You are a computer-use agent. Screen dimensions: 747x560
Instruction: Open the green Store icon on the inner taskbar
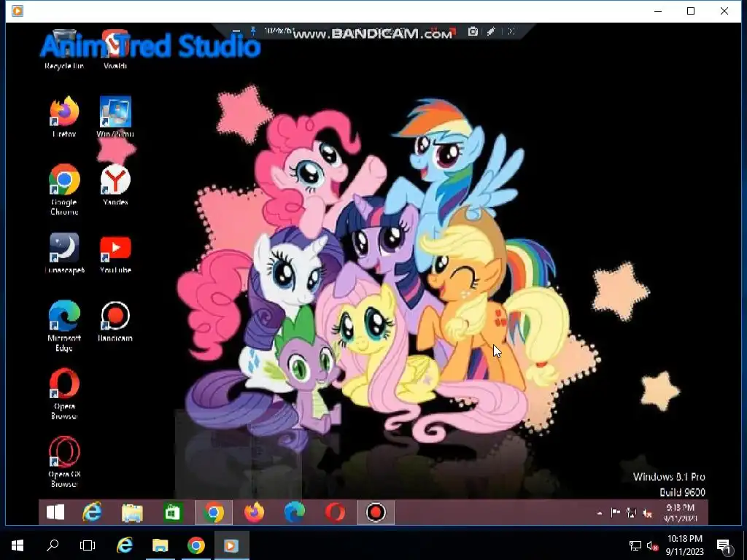(172, 513)
